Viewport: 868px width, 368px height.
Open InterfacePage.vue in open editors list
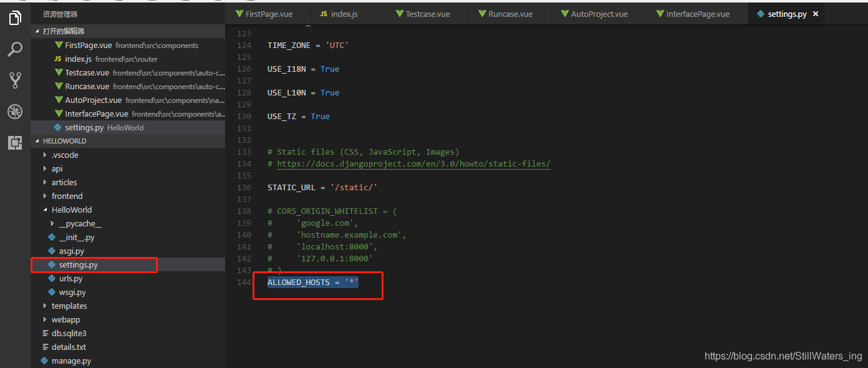pos(128,114)
